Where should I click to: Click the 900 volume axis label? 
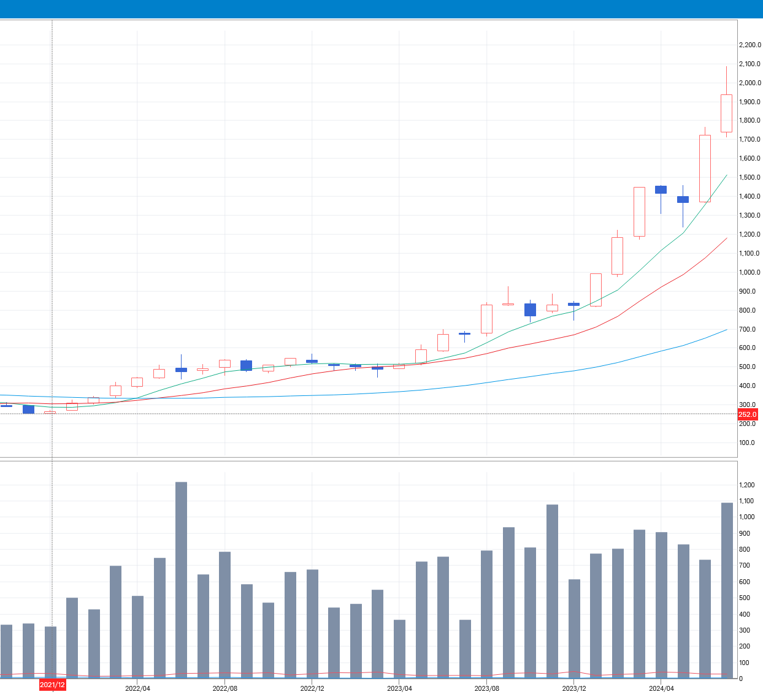tap(745, 534)
